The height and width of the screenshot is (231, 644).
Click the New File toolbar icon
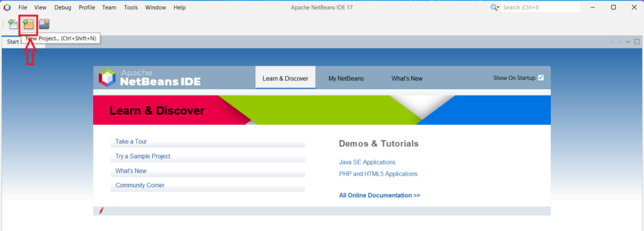13,24
